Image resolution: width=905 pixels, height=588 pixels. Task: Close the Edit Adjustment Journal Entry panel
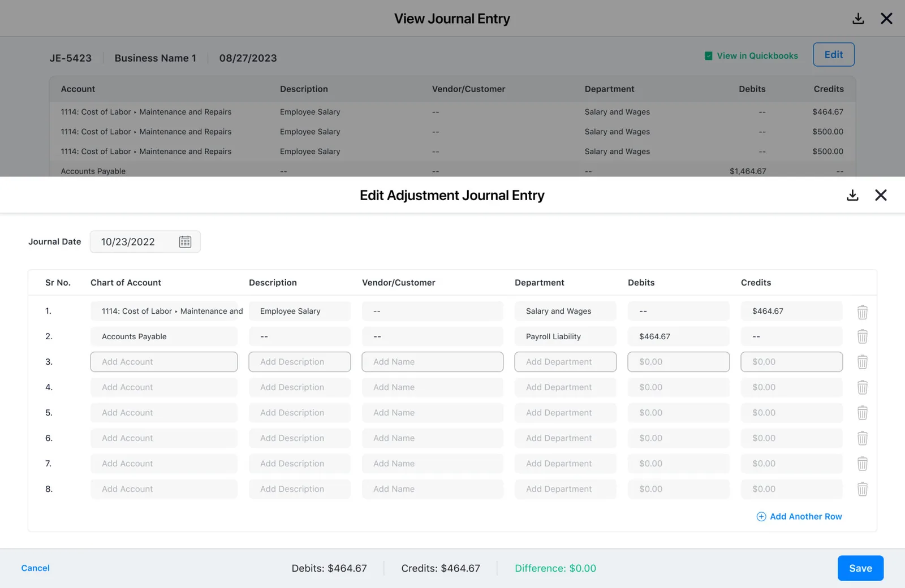pos(881,195)
